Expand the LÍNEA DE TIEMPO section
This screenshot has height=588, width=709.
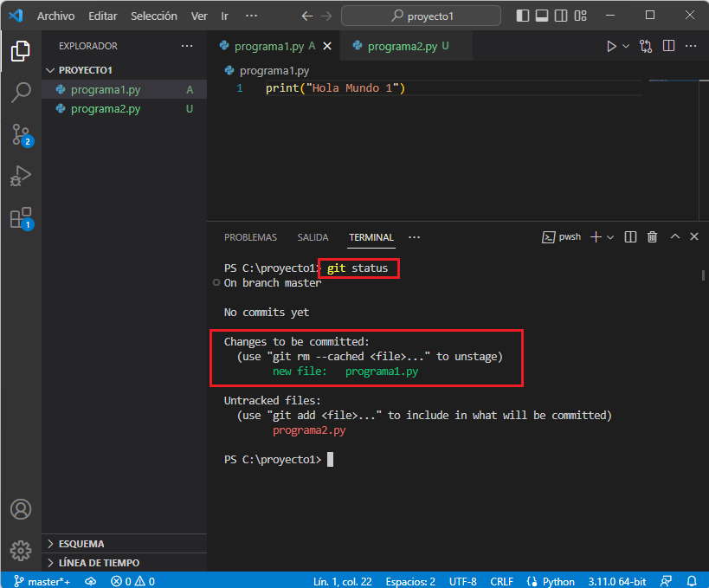click(x=124, y=563)
